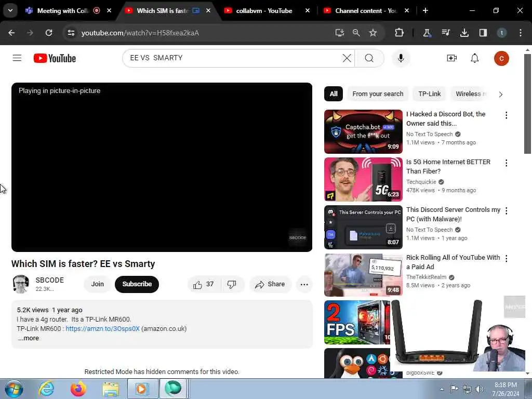Open volume control in system tray
The height and width of the screenshot is (399, 532).
click(480, 389)
